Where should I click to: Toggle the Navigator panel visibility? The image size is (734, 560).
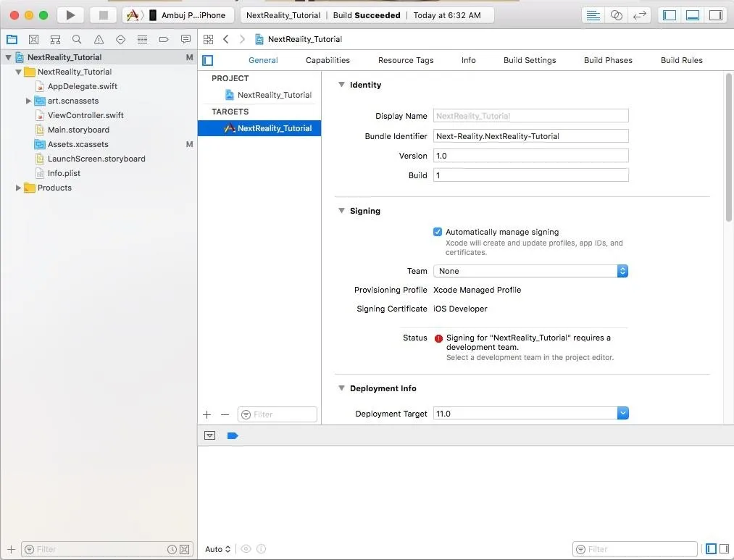pos(670,15)
